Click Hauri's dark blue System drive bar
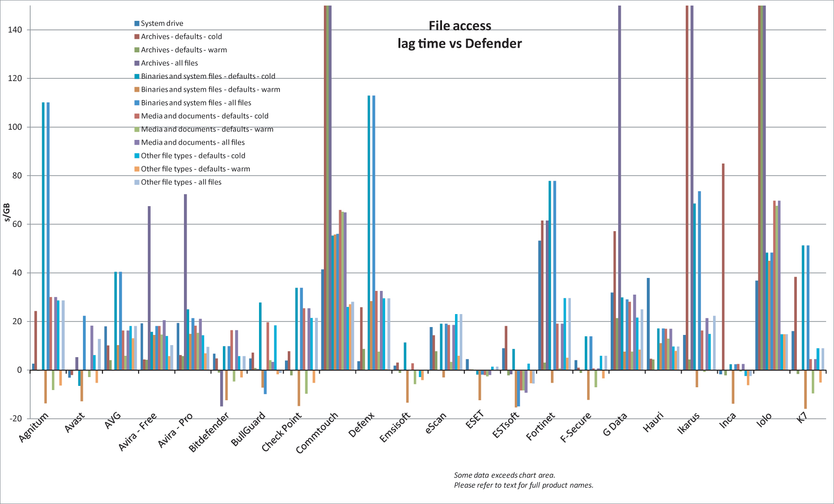Image resolution: width=834 pixels, height=504 pixels. [x=648, y=324]
